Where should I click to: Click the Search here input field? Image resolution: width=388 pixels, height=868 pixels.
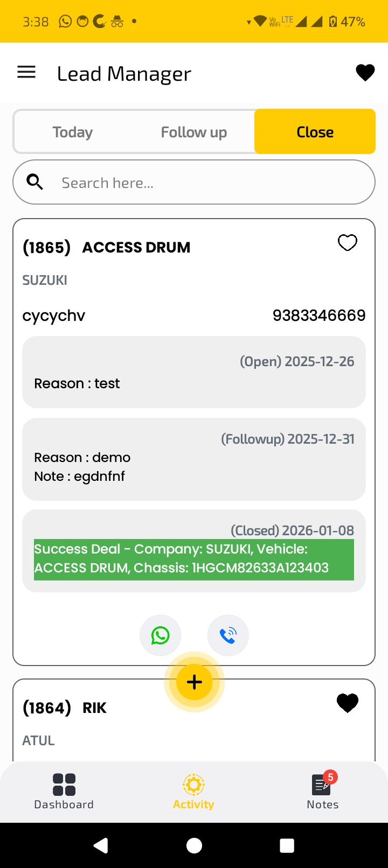click(210, 183)
